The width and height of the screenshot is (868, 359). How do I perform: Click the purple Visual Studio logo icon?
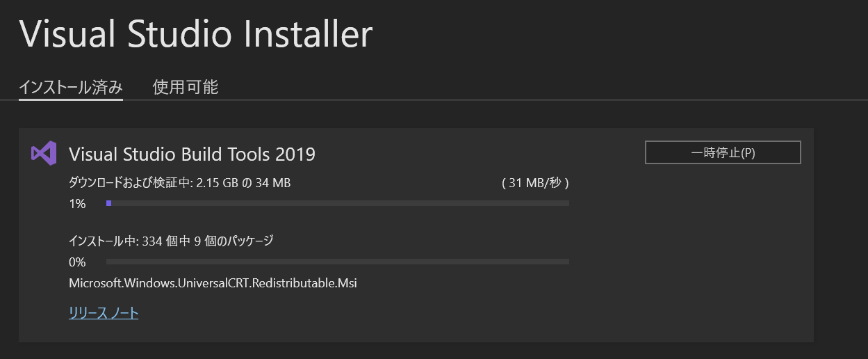coord(44,154)
